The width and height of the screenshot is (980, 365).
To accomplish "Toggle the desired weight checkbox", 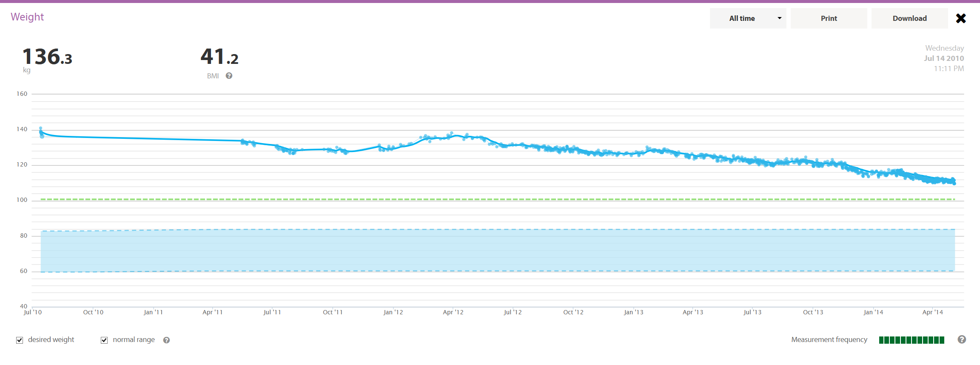I will point(20,340).
